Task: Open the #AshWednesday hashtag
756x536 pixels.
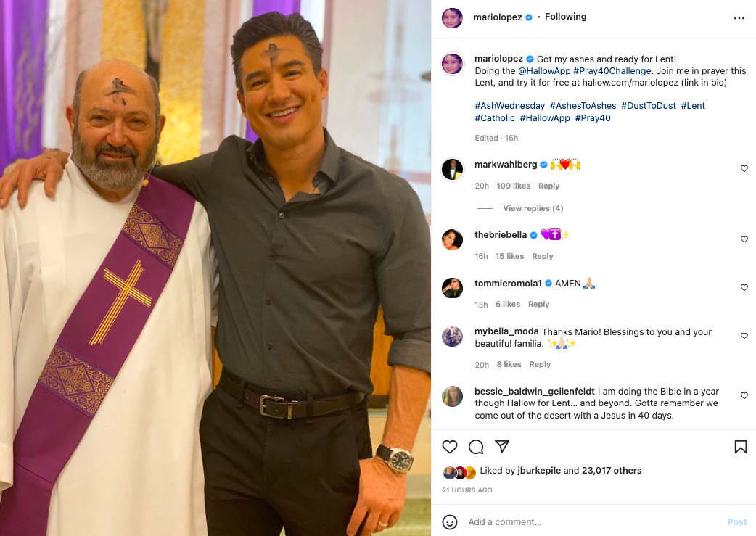Action: 509,106
